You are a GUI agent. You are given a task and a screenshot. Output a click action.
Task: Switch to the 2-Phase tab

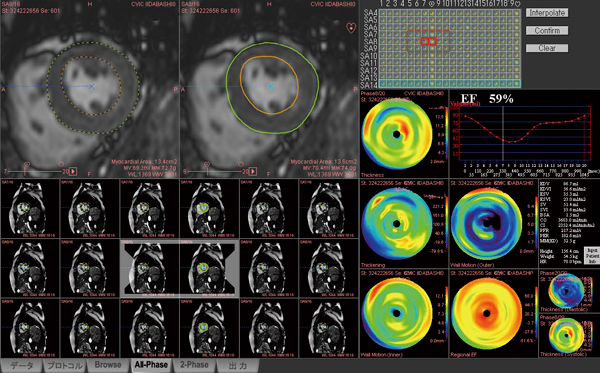(x=194, y=365)
